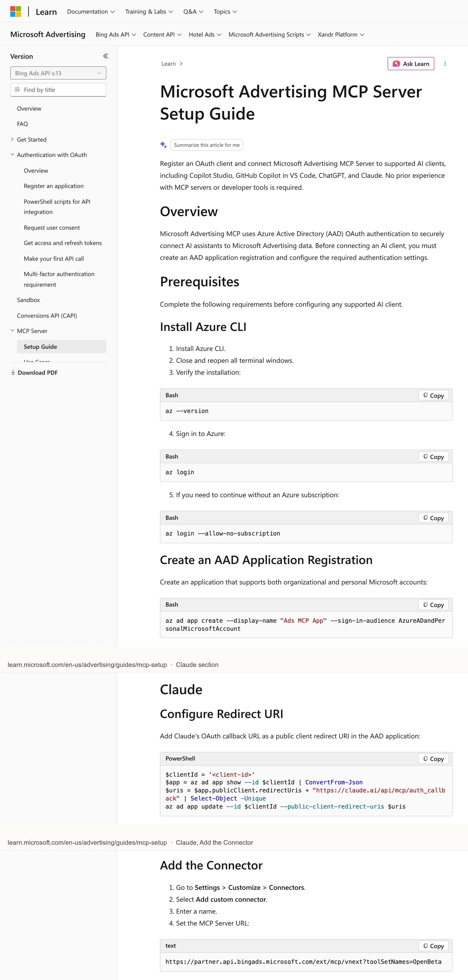This screenshot has height=980, width=468.
Task: Click the Find by title search field
Action: (x=58, y=90)
